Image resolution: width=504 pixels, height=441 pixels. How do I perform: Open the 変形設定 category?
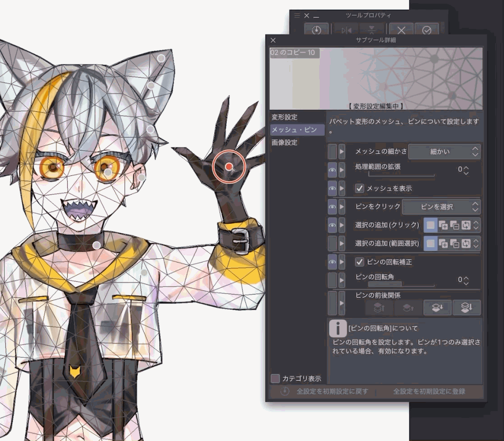click(x=285, y=117)
